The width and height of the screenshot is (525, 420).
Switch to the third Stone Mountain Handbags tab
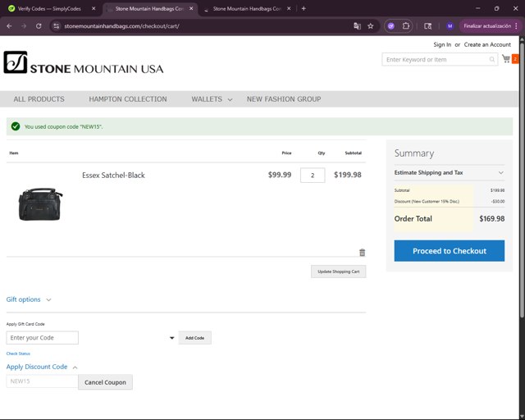[247, 9]
